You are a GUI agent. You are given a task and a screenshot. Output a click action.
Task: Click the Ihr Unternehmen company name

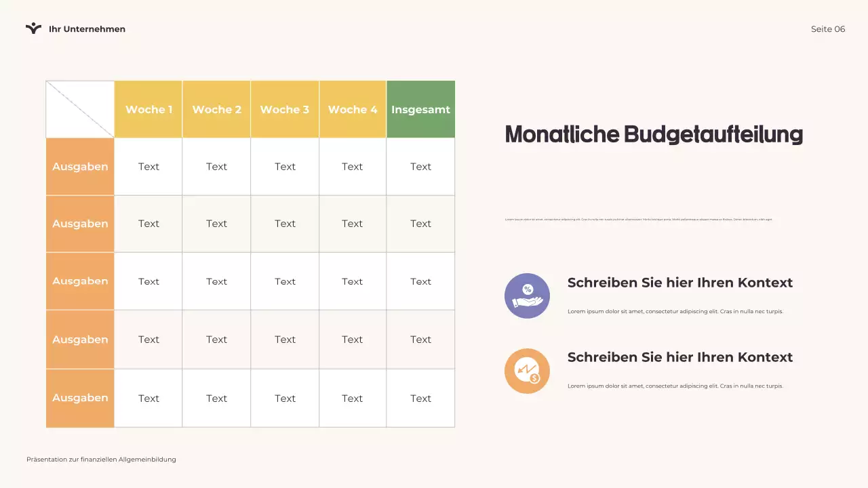87,29
